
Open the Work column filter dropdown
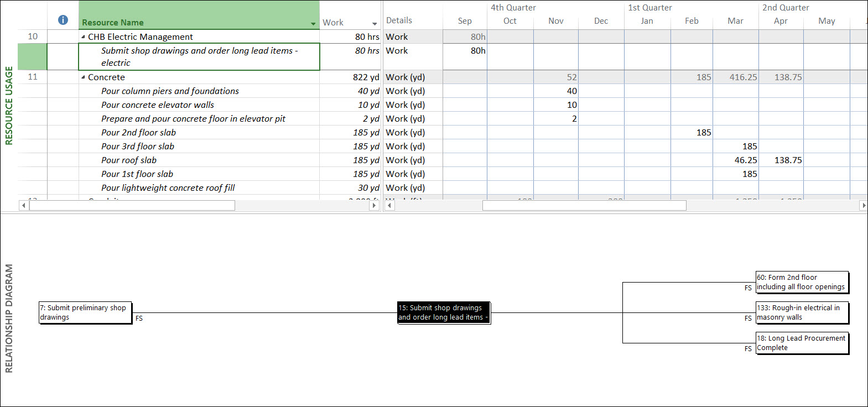pyautogui.click(x=375, y=24)
